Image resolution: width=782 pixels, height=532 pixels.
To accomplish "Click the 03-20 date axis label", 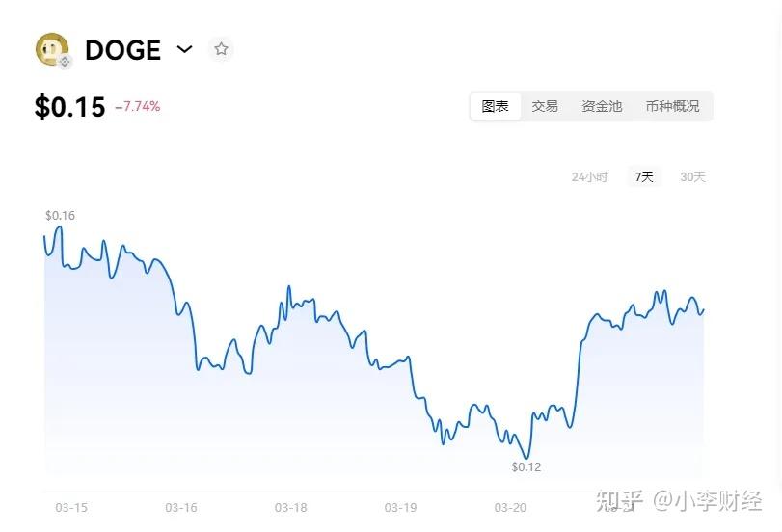I will pos(510,508).
